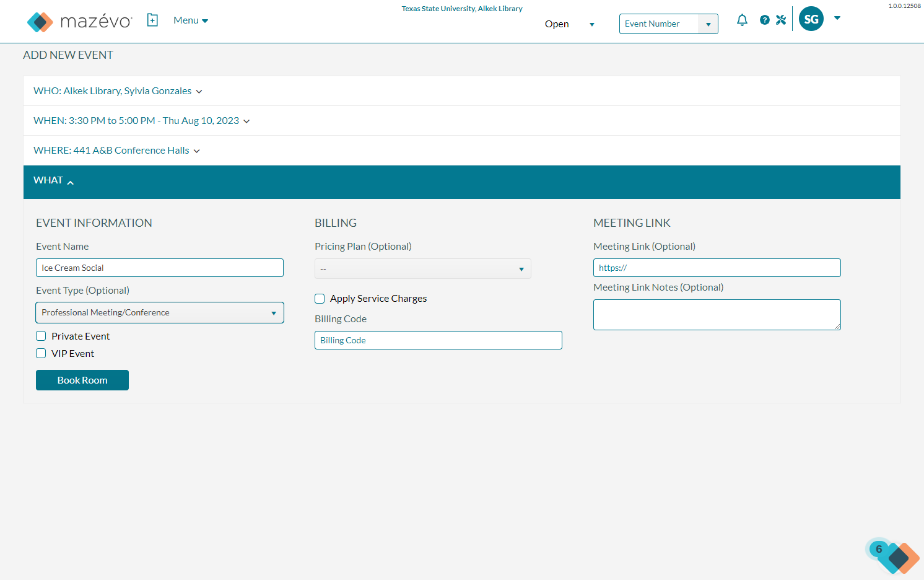Click the Billing Code field

coord(438,340)
